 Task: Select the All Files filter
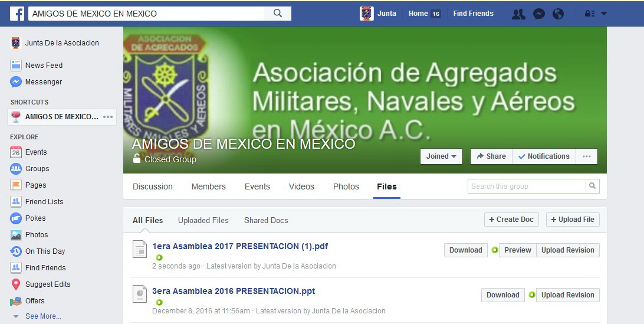coord(147,220)
